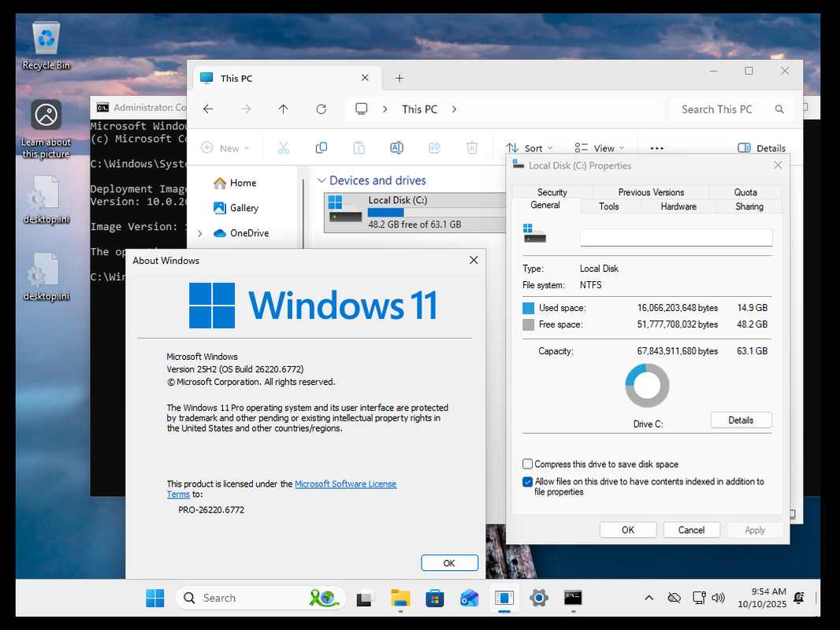Uncheck Allow files on this drive indexed
Screen dimensions: 840x630
tap(528, 482)
